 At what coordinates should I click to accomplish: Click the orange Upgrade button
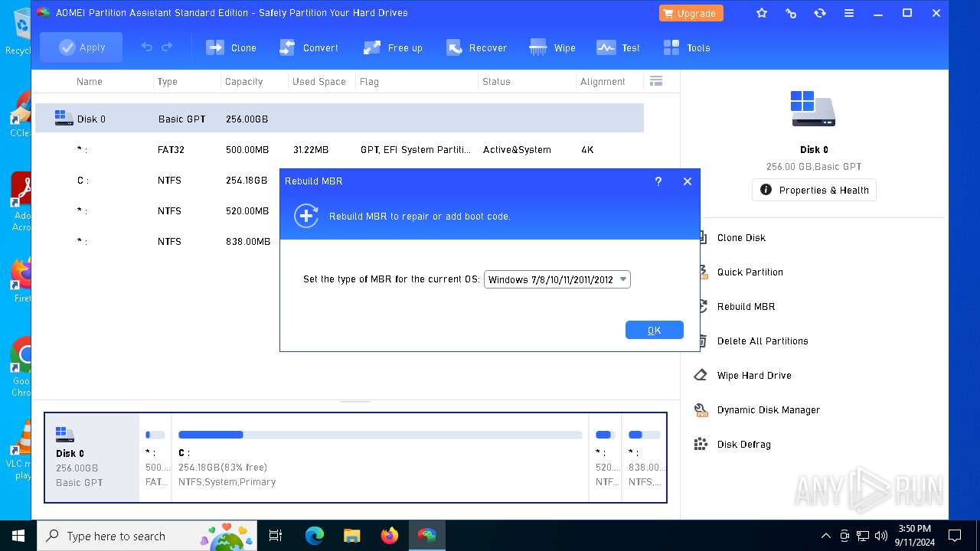pyautogui.click(x=691, y=13)
